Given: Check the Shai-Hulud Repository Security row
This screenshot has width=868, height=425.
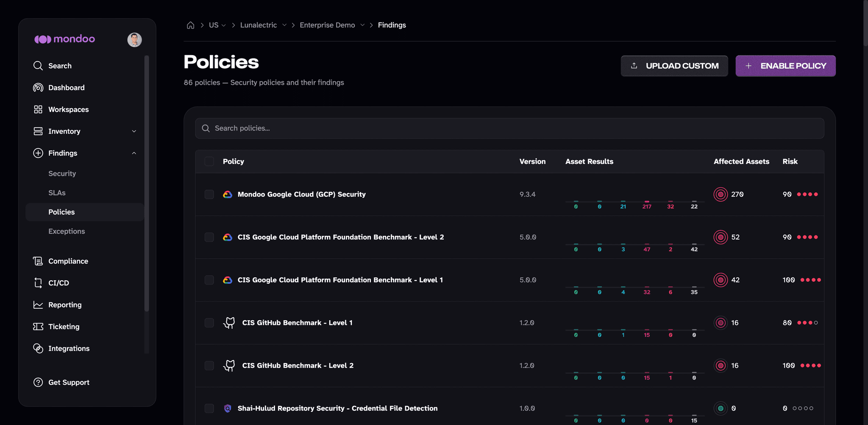Looking at the screenshot, I should [209, 408].
